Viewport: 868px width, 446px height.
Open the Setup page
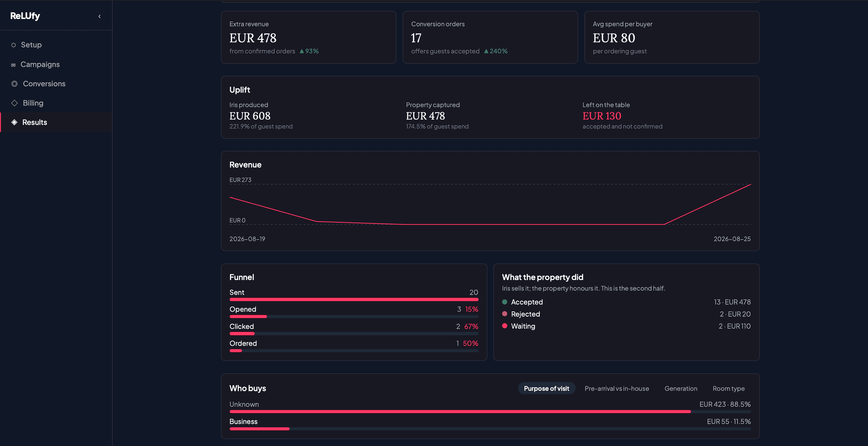pyautogui.click(x=56, y=45)
